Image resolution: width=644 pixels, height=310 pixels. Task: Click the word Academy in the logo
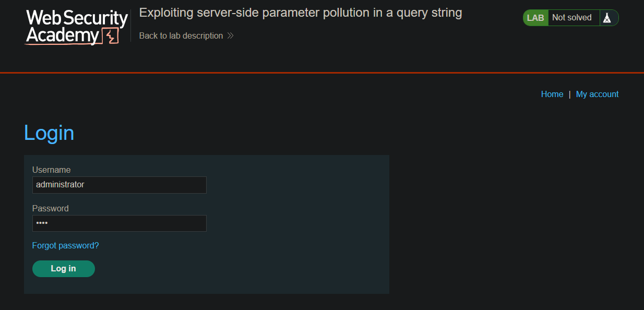[63, 35]
